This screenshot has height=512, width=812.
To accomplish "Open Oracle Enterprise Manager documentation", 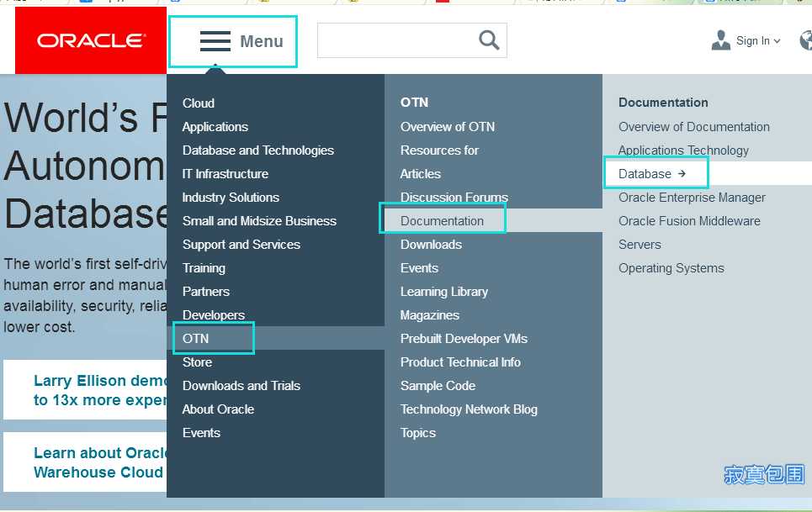I will pos(692,198).
